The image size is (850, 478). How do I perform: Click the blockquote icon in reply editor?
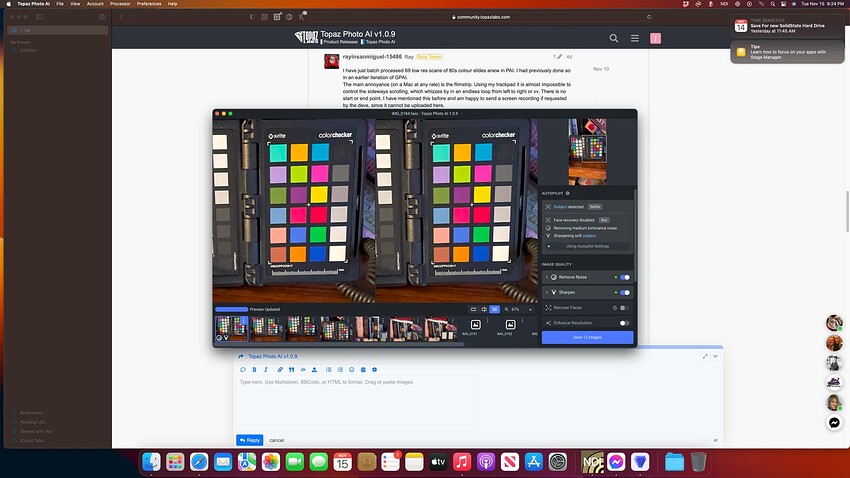click(x=292, y=370)
